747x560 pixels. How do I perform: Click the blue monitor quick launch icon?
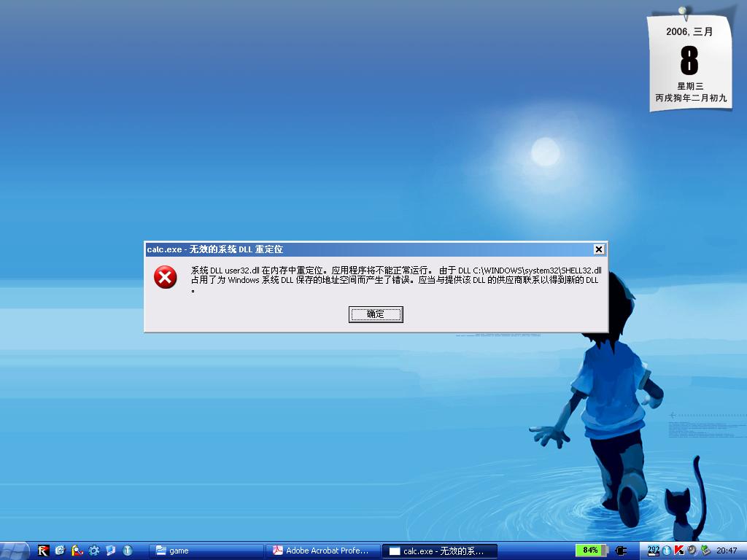coord(111,551)
